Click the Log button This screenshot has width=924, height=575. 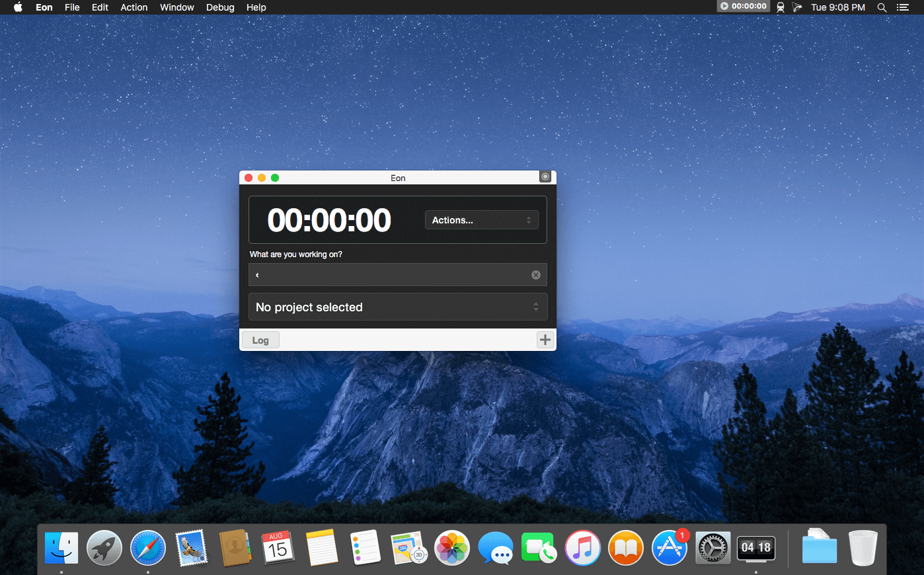260,340
